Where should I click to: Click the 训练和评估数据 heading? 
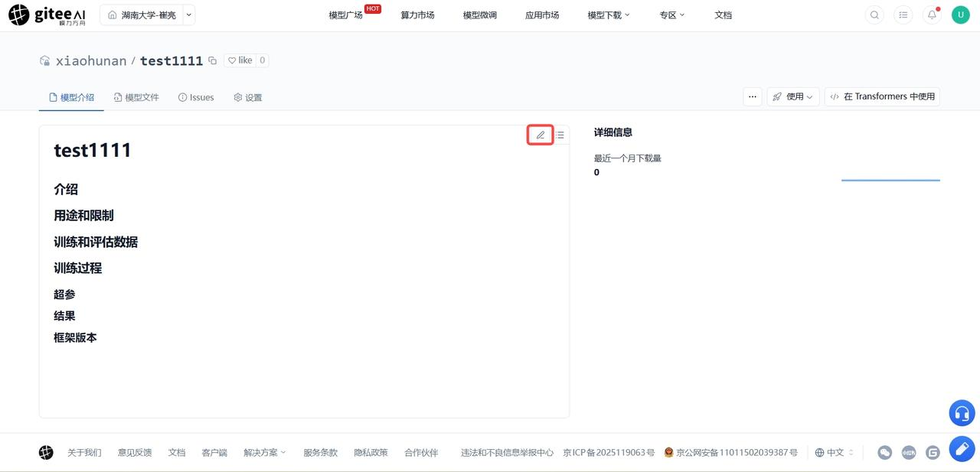(96, 242)
